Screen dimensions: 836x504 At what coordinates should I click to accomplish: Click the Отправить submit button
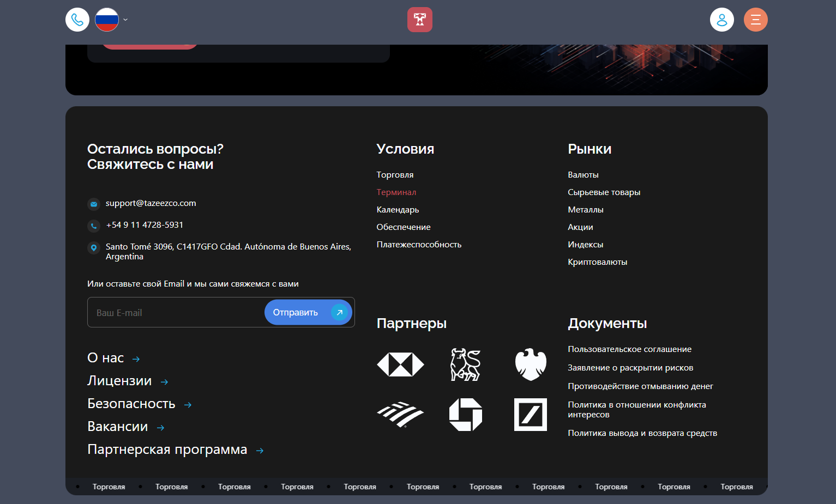308,312
